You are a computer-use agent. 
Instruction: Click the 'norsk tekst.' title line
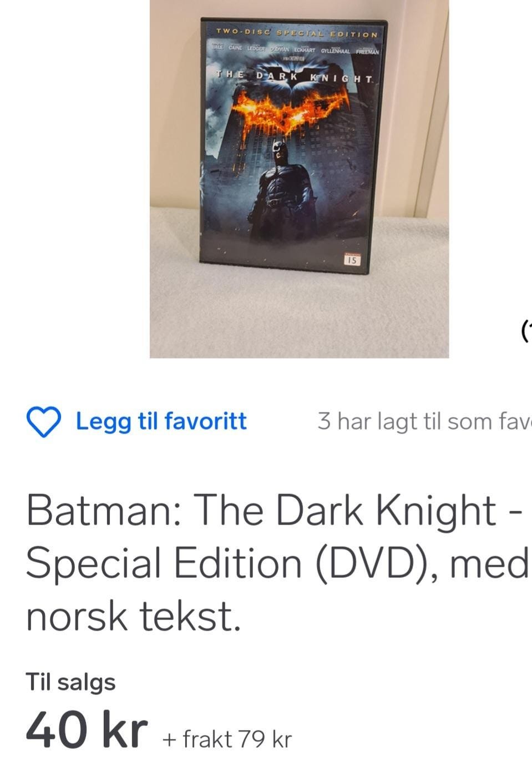134,616
